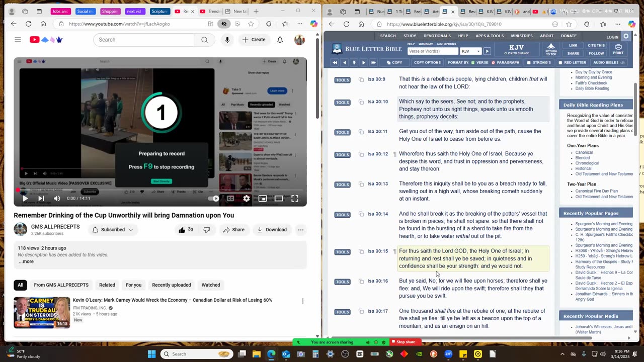
Task: Click the YouTube search magnifier button
Action: pyautogui.click(x=205, y=40)
